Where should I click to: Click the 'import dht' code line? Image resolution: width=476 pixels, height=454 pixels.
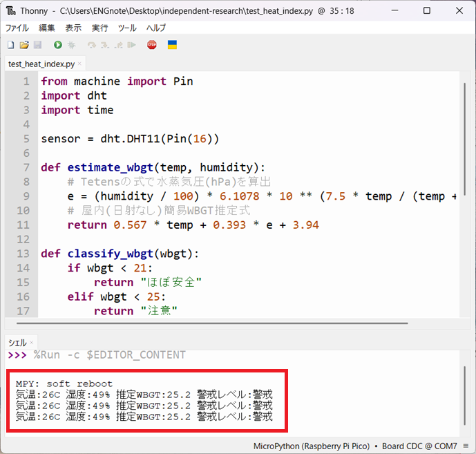[74, 95]
